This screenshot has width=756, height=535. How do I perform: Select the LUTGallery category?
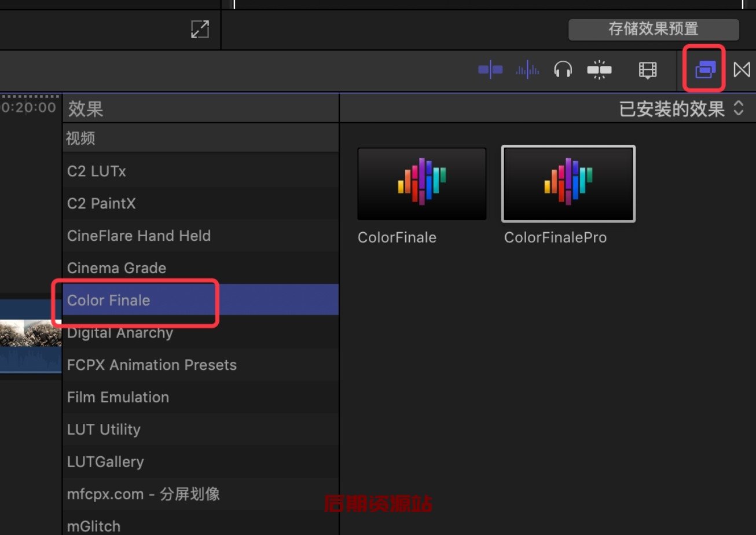[200, 462]
